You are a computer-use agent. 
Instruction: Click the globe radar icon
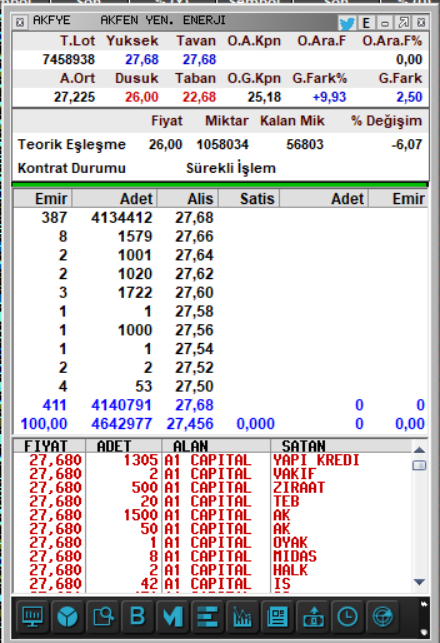383,616
